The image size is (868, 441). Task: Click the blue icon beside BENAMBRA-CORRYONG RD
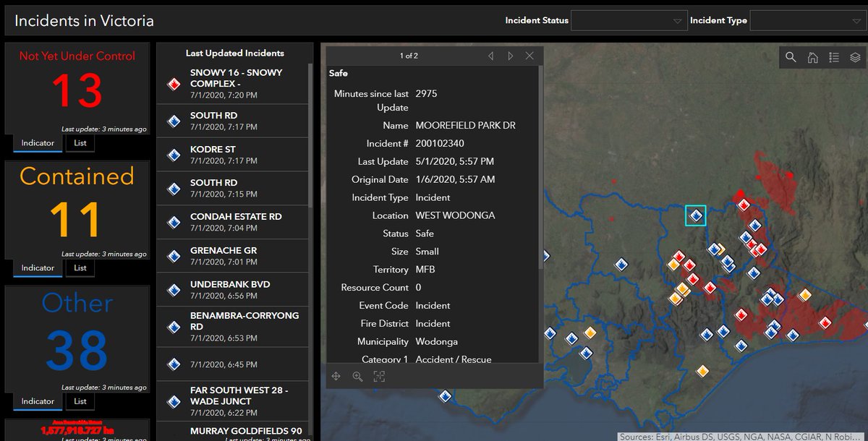coord(174,326)
